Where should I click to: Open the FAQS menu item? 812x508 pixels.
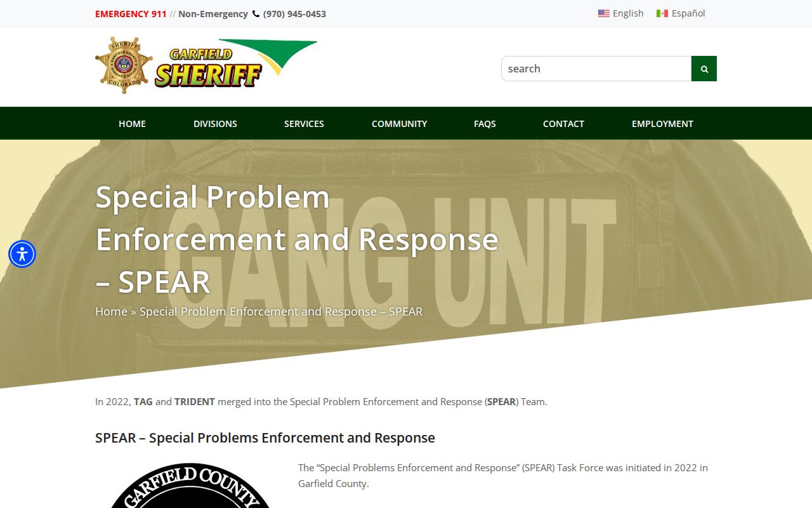pos(485,123)
